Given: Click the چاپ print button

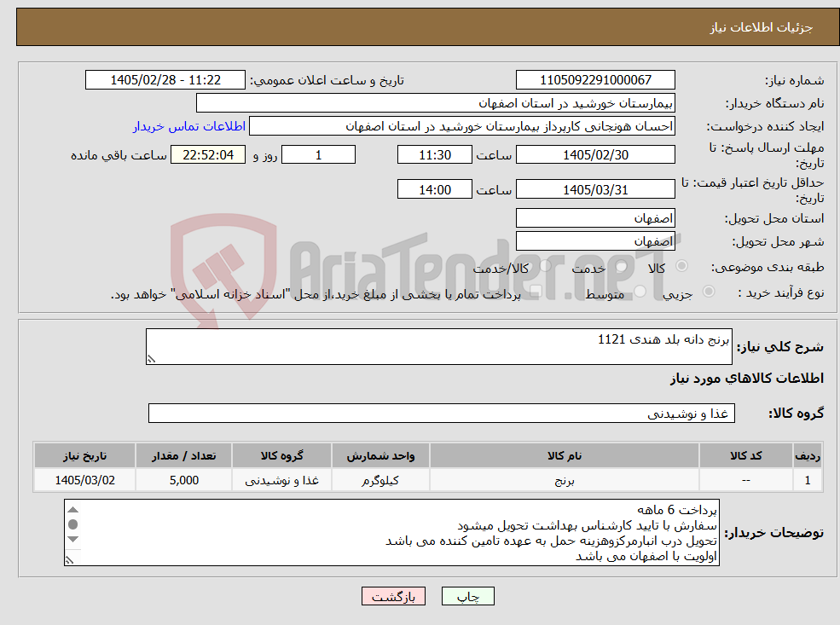Looking at the screenshot, I should click(x=467, y=597).
